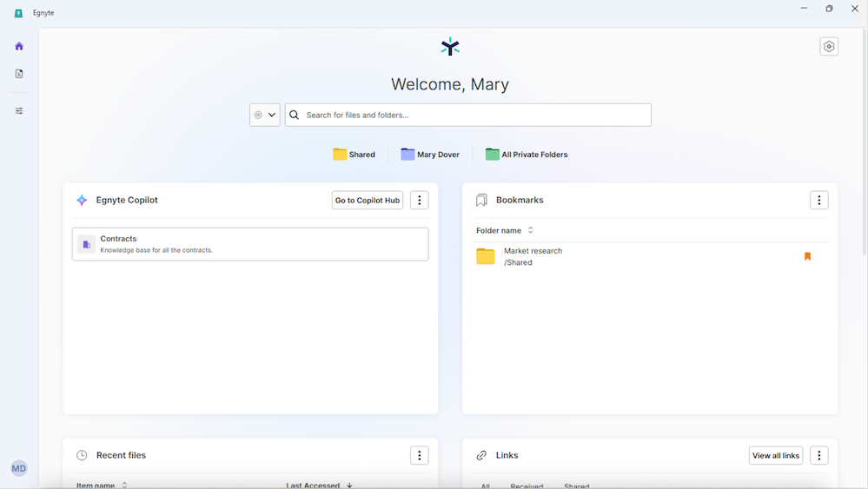The height and width of the screenshot is (489, 868).
Task: Open the preferences sliders icon in the sidebar
Action: [19, 110]
